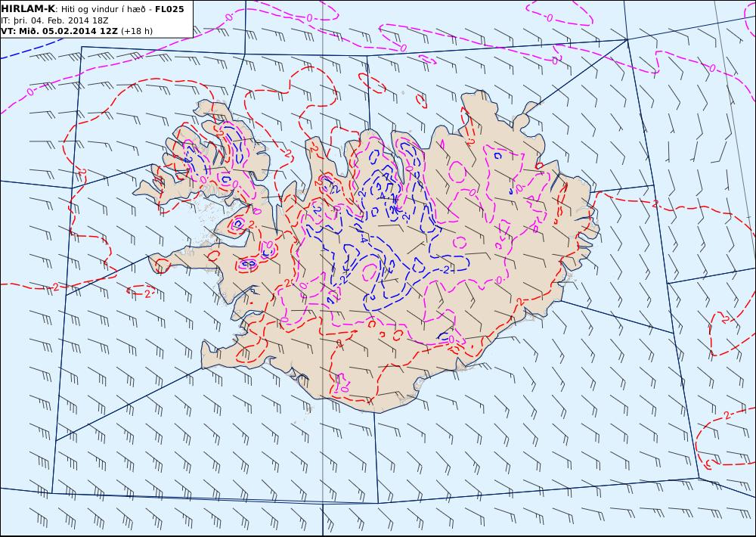
Task: Select the '(+18 h)' forecast offset text
Action: (x=137, y=31)
